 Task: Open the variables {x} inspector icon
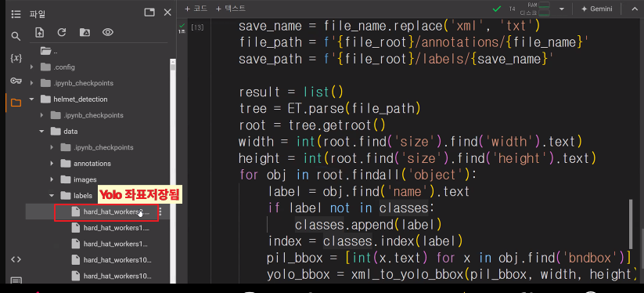[16, 58]
